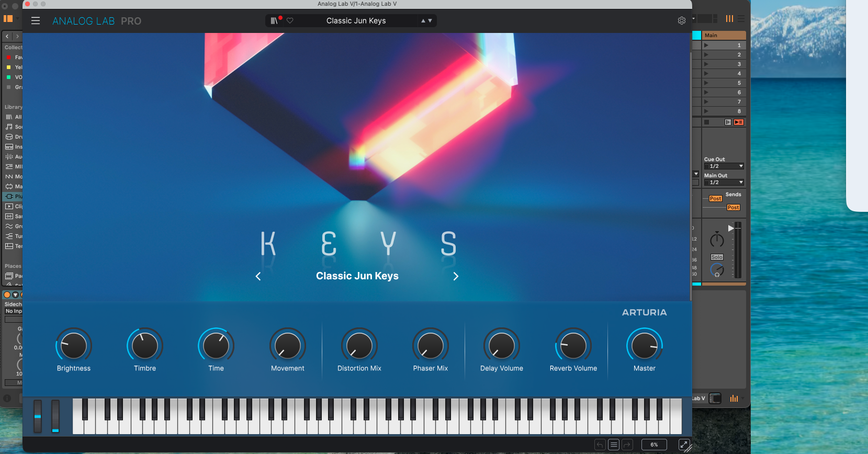Select next preset with the down triangle
The width and height of the screenshot is (868, 454).
(x=430, y=21)
